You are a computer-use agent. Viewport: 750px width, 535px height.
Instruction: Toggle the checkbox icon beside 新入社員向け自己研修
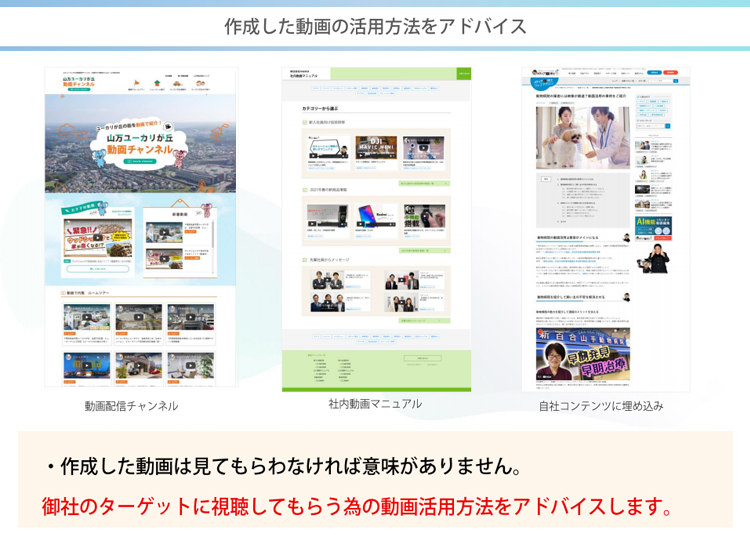(x=305, y=122)
